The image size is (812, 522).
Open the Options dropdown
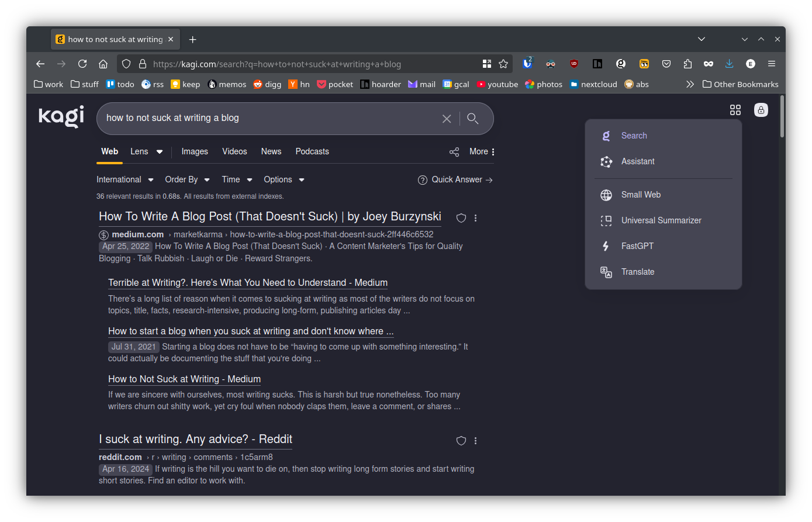coord(284,179)
